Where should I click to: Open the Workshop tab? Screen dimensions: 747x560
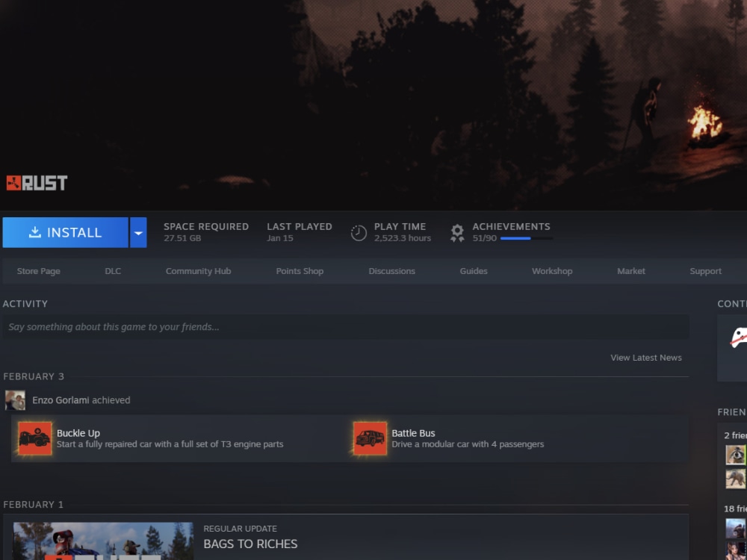[552, 271]
